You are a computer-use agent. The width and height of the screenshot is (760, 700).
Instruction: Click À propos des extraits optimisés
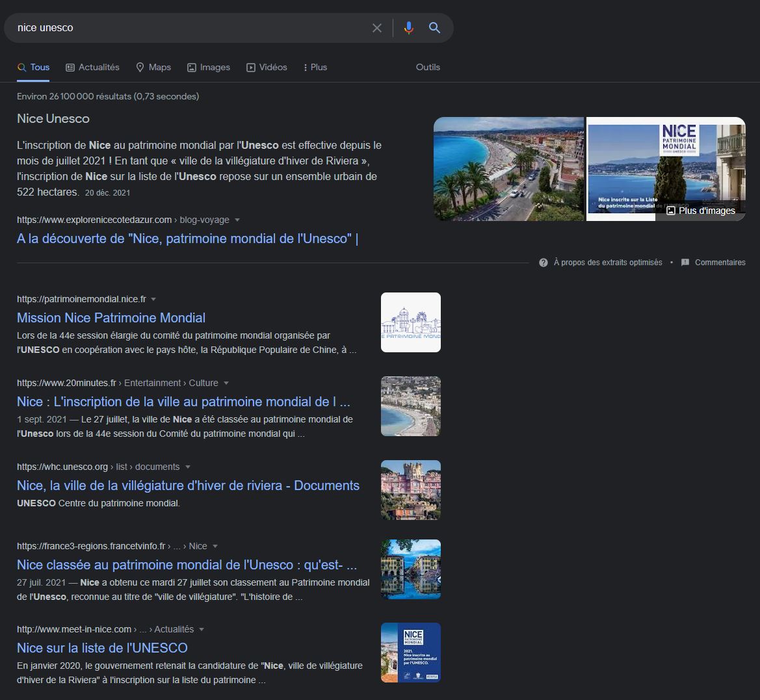[608, 263]
